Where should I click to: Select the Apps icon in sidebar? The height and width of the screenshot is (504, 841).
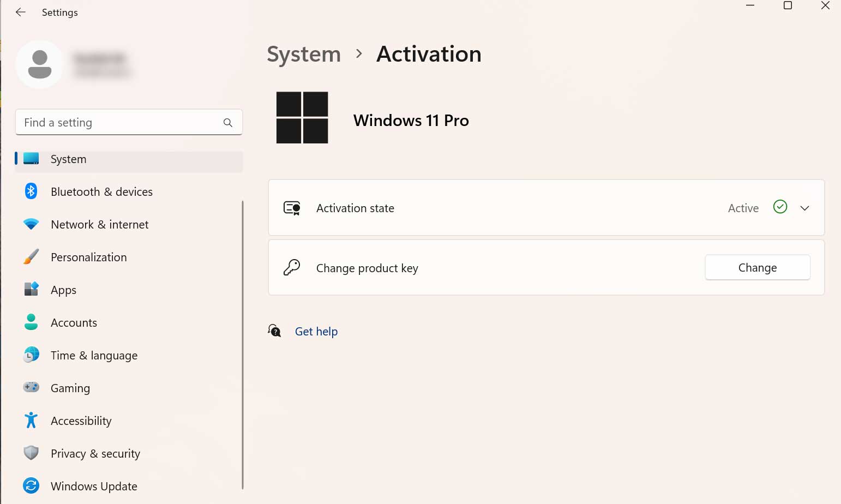coord(31,289)
